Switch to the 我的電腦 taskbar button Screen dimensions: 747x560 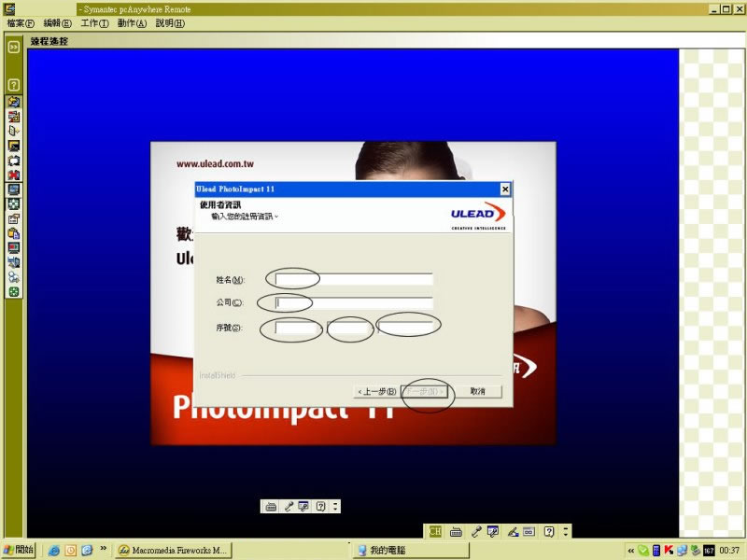(411, 551)
